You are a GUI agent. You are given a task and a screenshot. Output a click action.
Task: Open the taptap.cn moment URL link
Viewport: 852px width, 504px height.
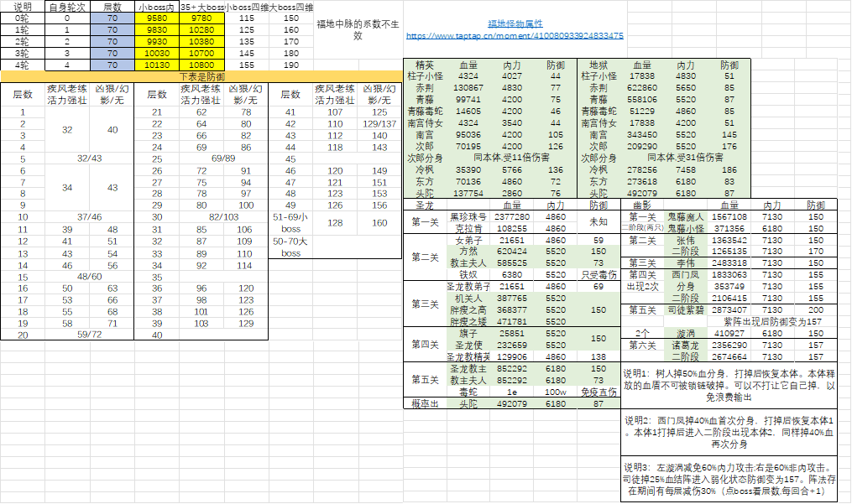click(515, 36)
